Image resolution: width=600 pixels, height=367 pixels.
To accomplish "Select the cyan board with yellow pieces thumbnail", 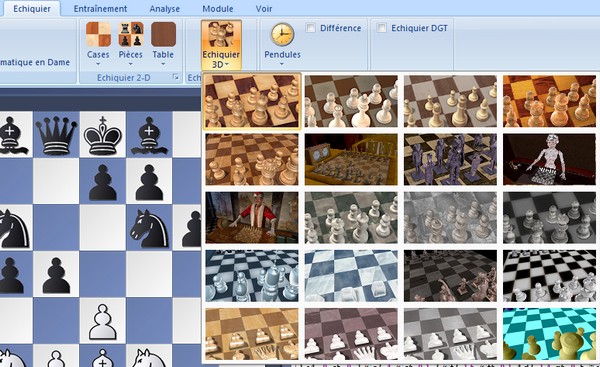I will point(549,334).
